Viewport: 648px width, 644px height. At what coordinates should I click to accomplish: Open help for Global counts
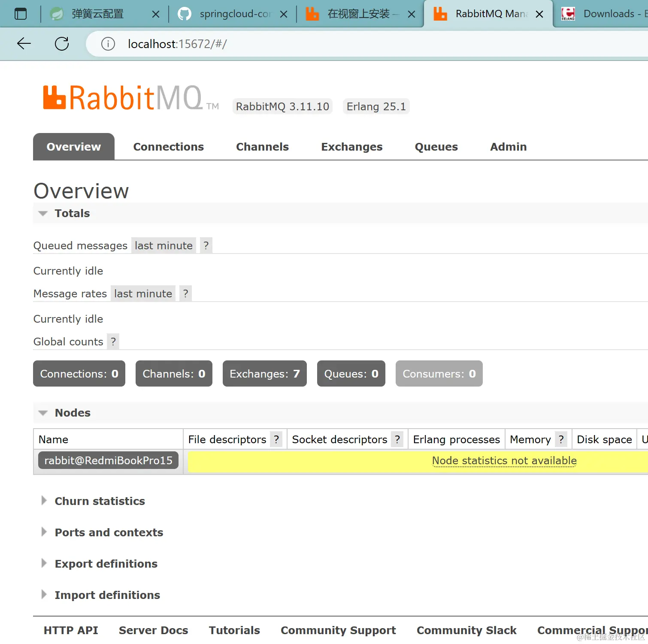113,342
